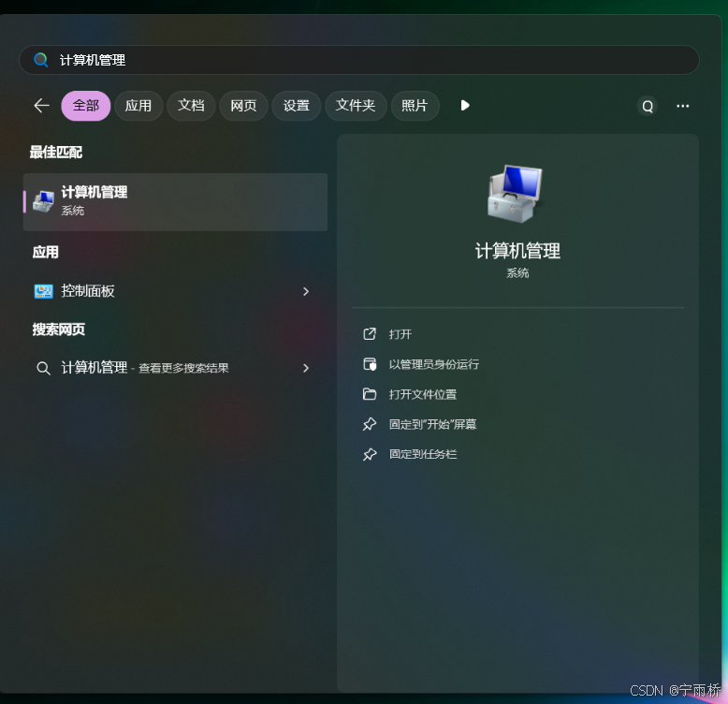Click the pin icon for taskbar
Viewport: 728px width, 704px height.
pos(370,454)
